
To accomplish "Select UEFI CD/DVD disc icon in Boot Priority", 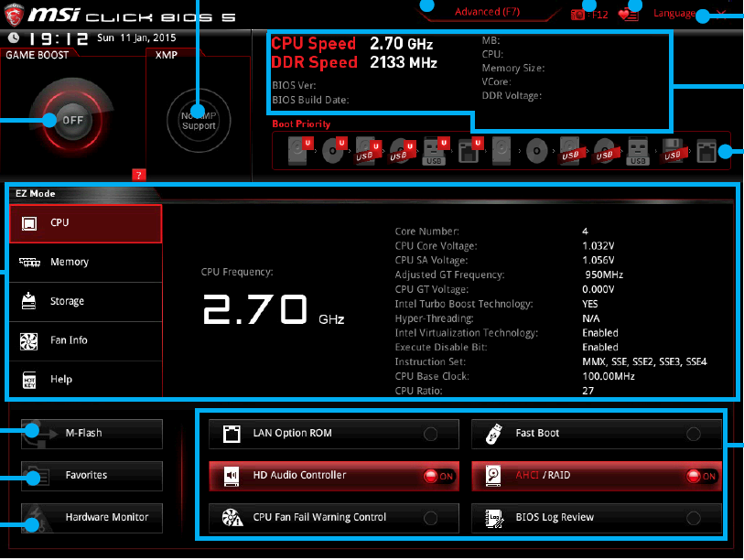I will click(334, 150).
